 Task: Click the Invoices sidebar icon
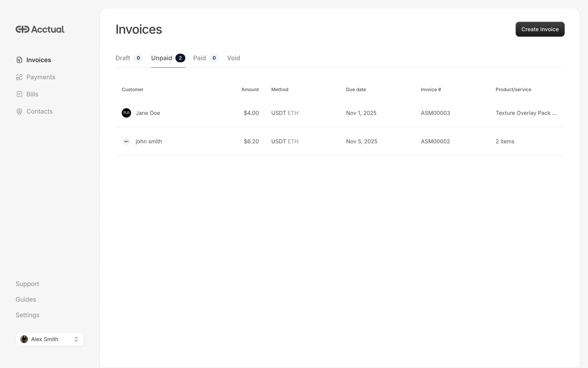[x=19, y=60]
